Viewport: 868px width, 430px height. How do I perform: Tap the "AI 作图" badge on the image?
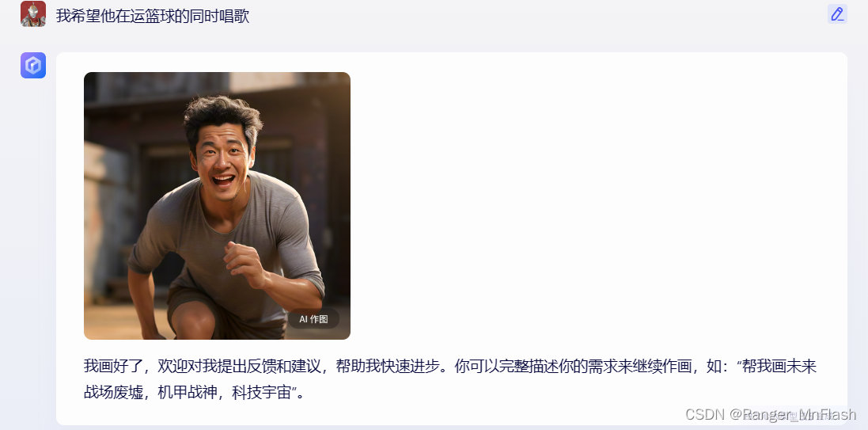click(x=313, y=319)
